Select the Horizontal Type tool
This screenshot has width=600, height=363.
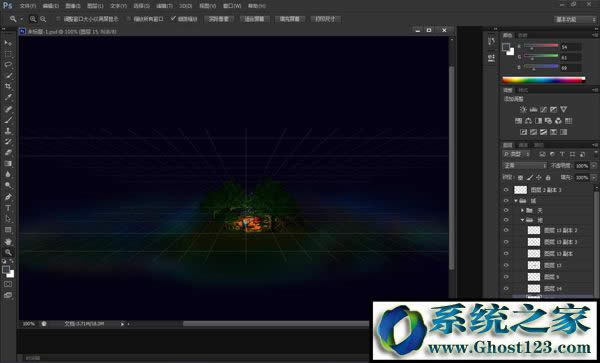8,208
